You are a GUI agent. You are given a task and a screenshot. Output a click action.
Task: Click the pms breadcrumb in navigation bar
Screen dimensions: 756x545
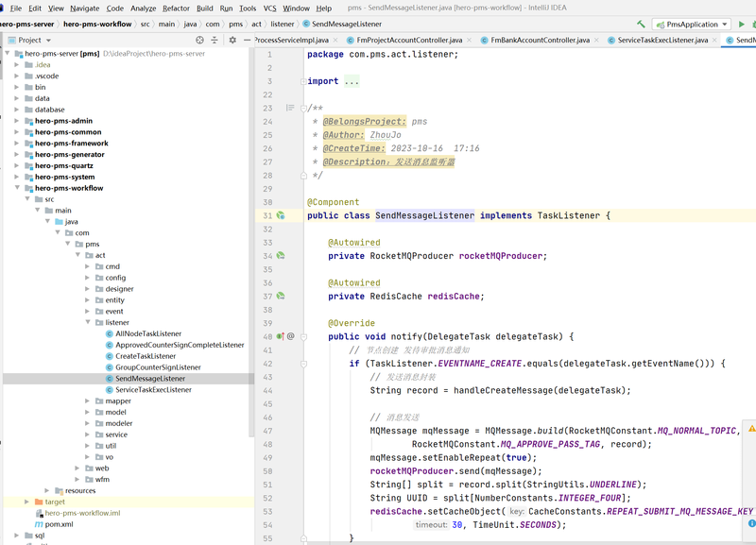click(235, 25)
